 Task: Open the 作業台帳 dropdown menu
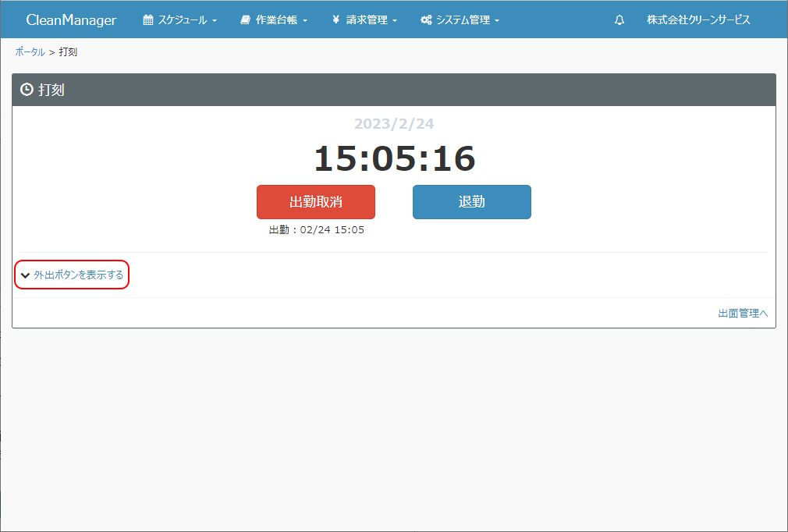click(274, 20)
